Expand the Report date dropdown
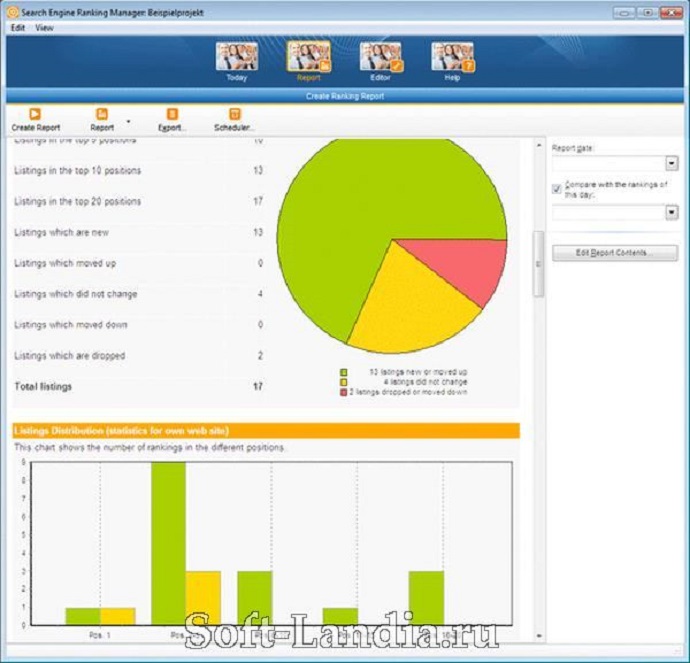 click(671, 163)
